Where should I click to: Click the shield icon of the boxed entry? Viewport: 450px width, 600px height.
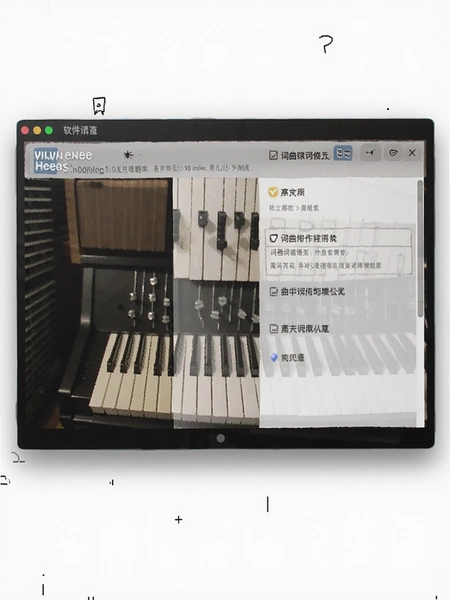273,238
